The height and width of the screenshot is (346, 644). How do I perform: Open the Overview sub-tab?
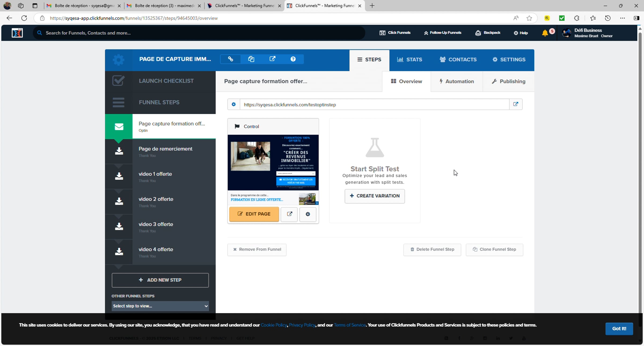[x=407, y=81]
